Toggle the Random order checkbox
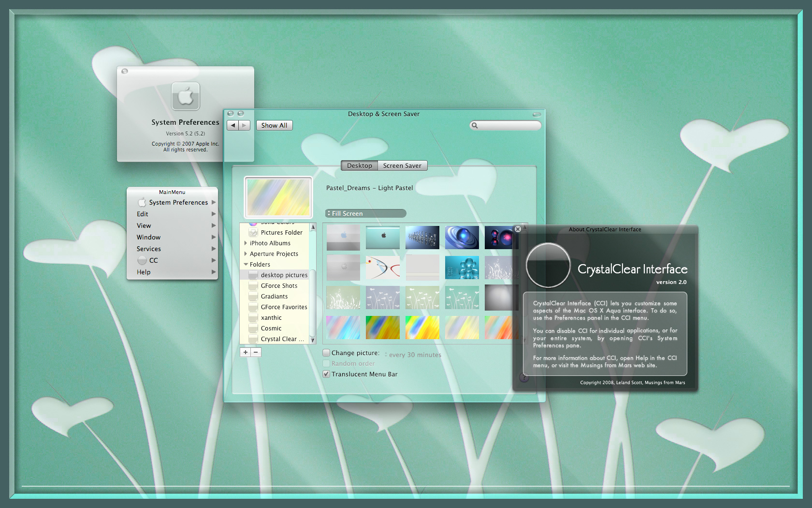This screenshot has height=508, width=812. tap(326, 363)
